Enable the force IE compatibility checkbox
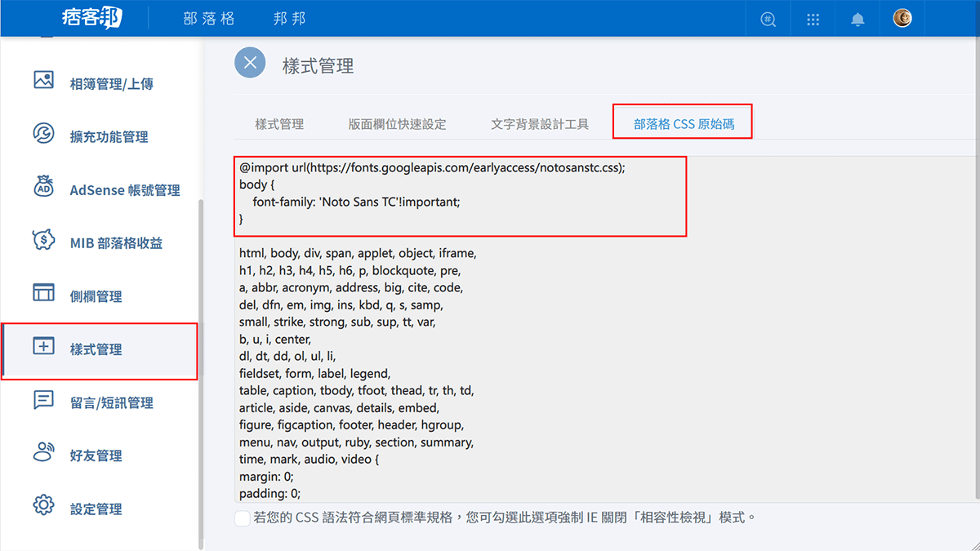Screen dimensions: 980x551 coord(242,518)
